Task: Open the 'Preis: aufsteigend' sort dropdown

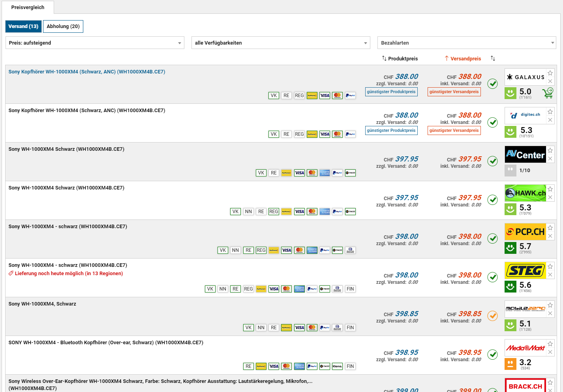Action: 95,43
